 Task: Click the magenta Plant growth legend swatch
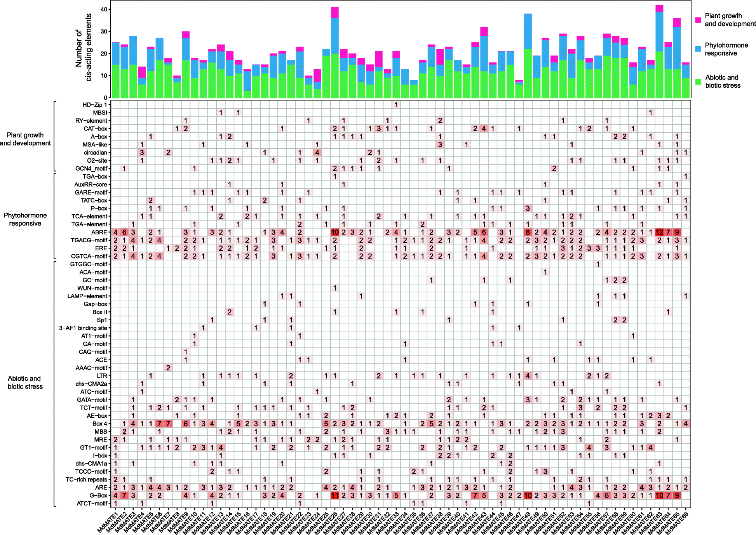[698, 20]
